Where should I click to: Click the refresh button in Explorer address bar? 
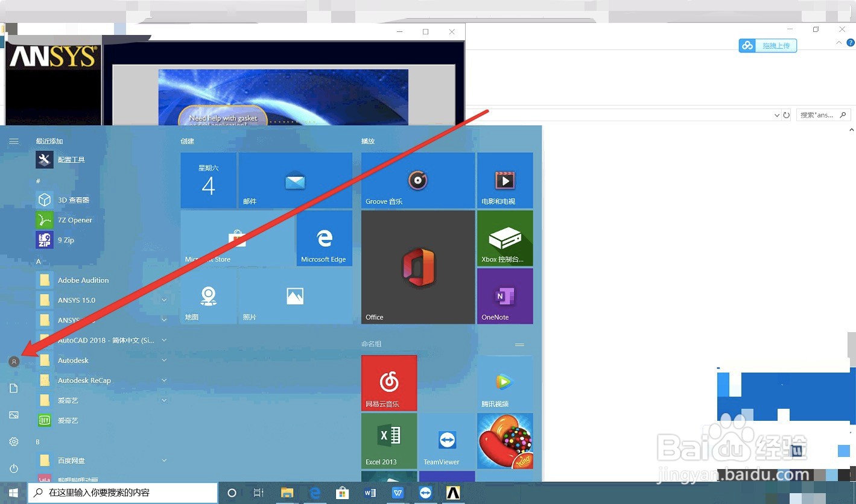pyautogui.click(x=786, y=115)
